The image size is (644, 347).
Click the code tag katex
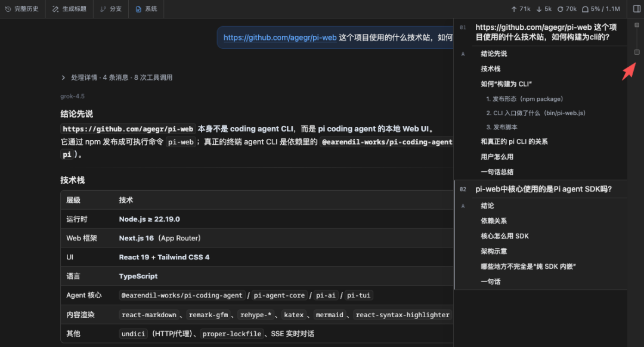pyautogui.click(x=293, y=315)
